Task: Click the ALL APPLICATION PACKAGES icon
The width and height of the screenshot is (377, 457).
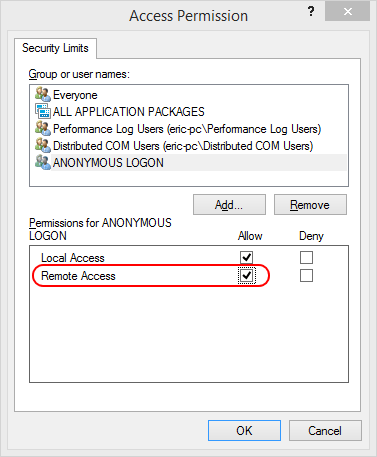Action: (43, 111)
